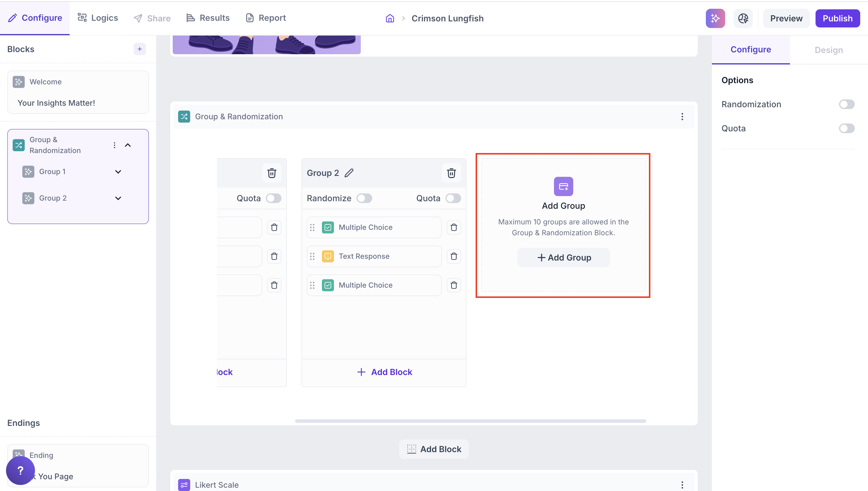Screen dimensions: 868x491
Task: Expand Group 2 in the sidebar
Action: click(118, 198)
